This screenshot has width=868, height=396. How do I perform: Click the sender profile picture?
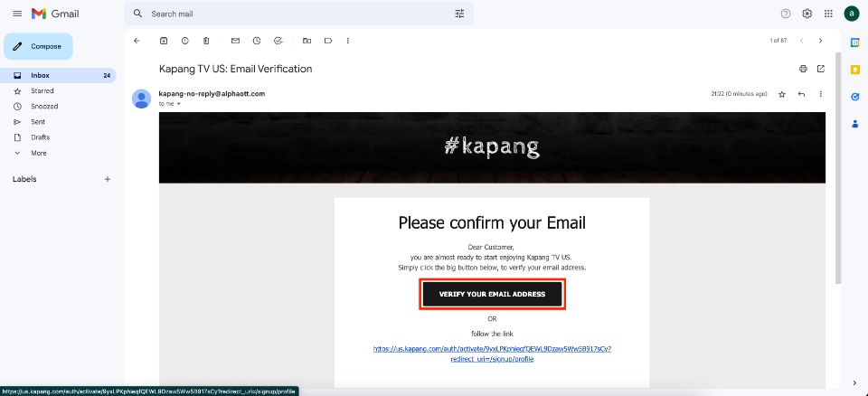pos(141,99)
